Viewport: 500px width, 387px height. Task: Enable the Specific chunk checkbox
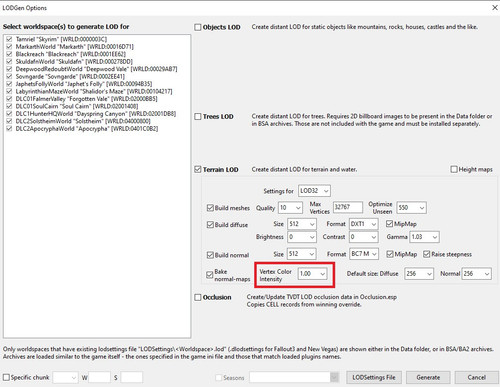tap(6, 377)
